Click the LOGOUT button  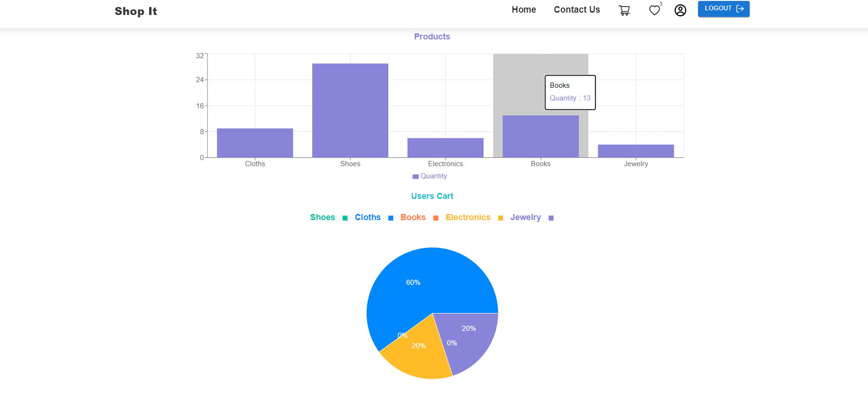click(723, 9)
